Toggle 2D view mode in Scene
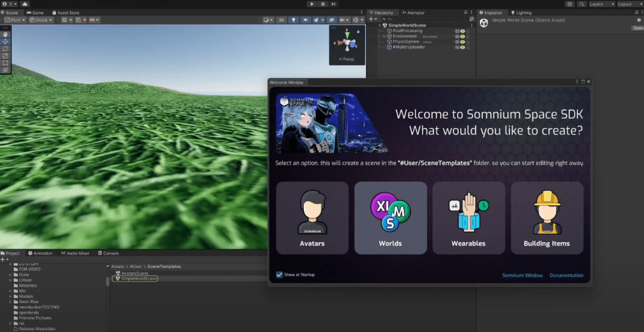The width and height of the screenshot is (644, 332). (280, 20)
